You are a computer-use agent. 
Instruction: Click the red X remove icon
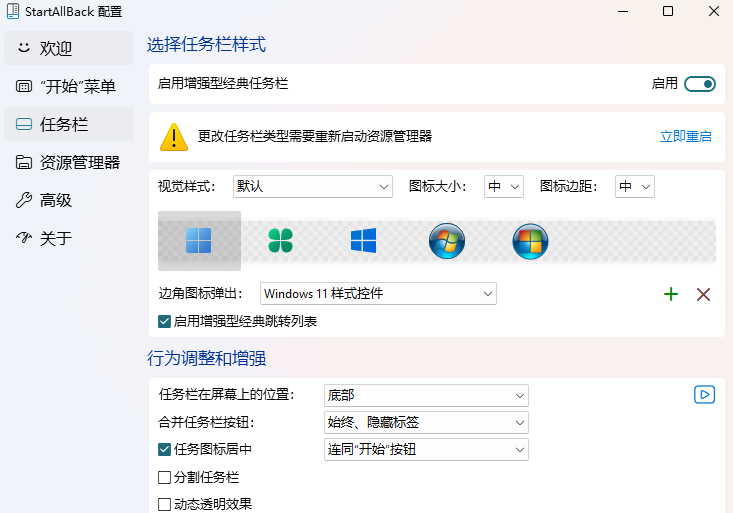click(703, 294)
